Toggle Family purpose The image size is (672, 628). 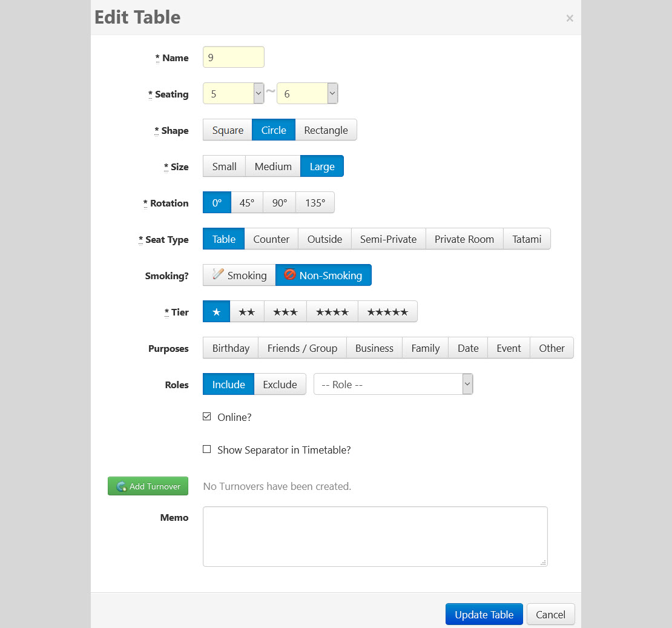[x=425, y=348]
